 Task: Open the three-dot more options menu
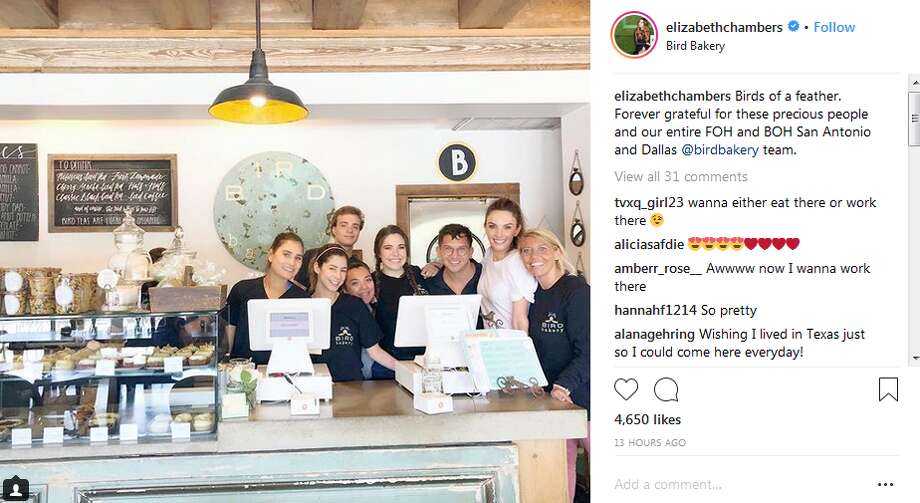[885, 485]
